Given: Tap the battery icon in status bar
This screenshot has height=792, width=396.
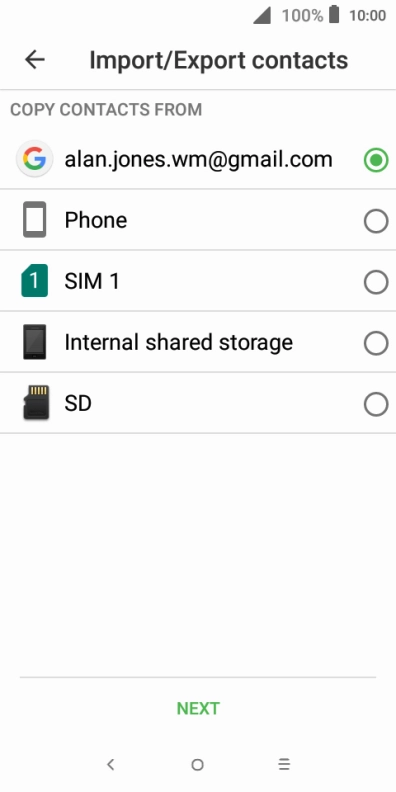Looking at the screenshot, I should tap(334, 15).
